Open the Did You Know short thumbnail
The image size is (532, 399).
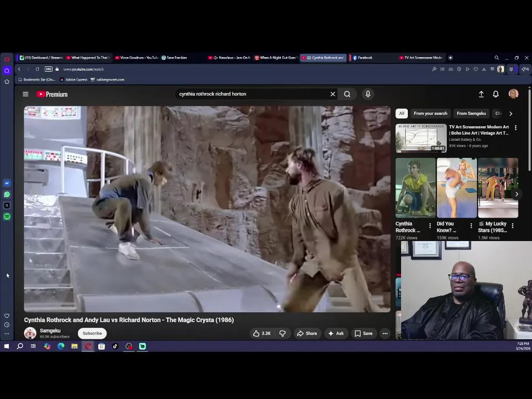[x=457, y=188]
